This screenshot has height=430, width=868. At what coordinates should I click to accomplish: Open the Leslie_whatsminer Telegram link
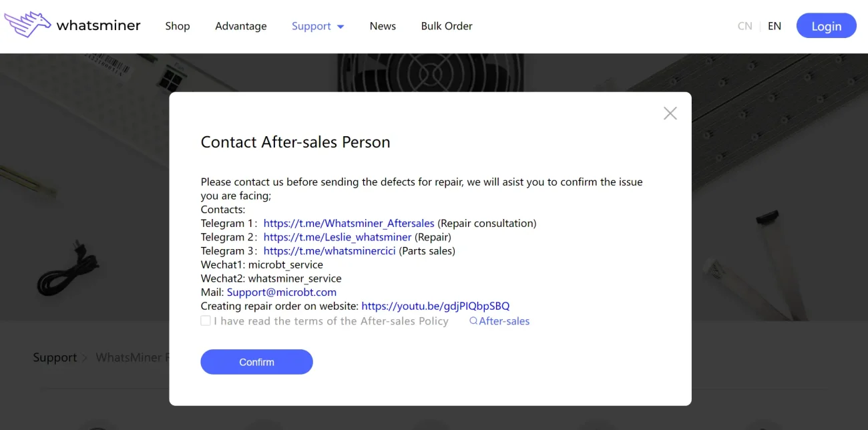337,237
